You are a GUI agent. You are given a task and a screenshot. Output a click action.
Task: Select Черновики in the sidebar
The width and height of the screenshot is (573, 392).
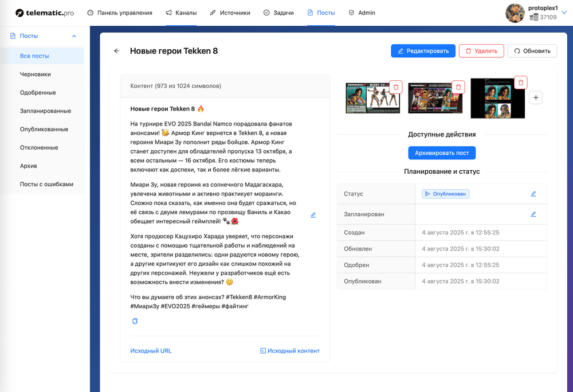tap(42, 74)
